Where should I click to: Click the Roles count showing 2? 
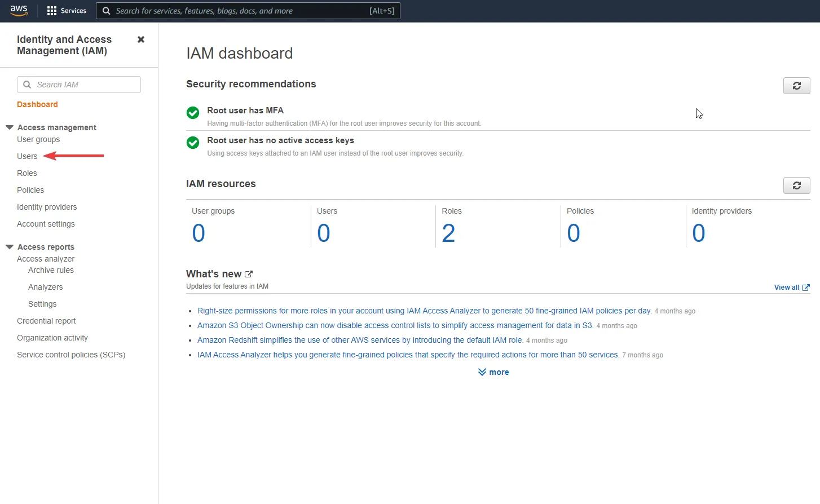coord(449,232)
